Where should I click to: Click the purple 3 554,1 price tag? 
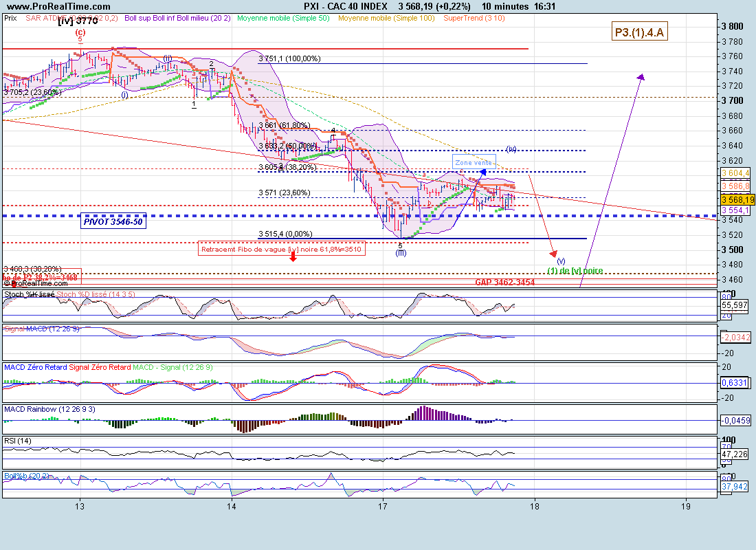[736, 210]
